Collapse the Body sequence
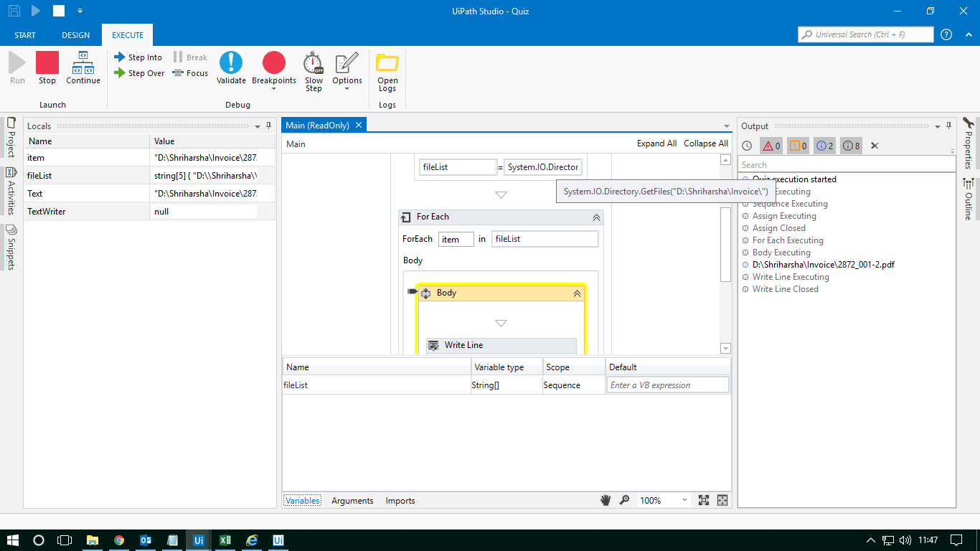980x551 pixels. [x=577, y=293]
